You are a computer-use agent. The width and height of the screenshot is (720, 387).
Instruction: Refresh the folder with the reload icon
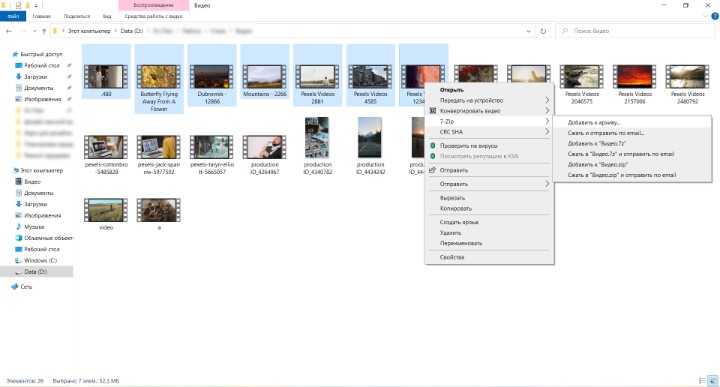[543, 31]
